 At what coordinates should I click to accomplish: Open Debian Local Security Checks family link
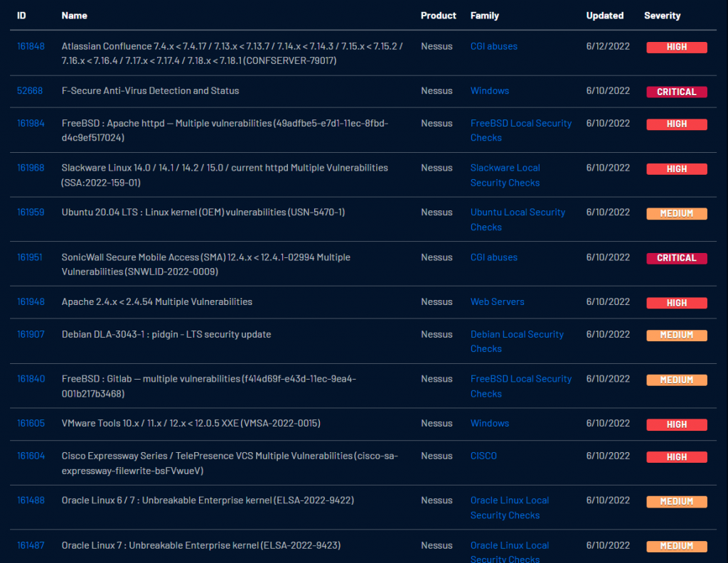(517, 342)
